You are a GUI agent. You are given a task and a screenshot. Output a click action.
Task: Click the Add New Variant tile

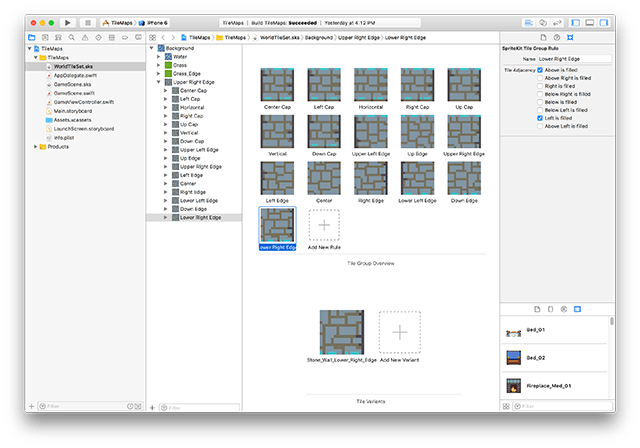(x=399, y=334)
